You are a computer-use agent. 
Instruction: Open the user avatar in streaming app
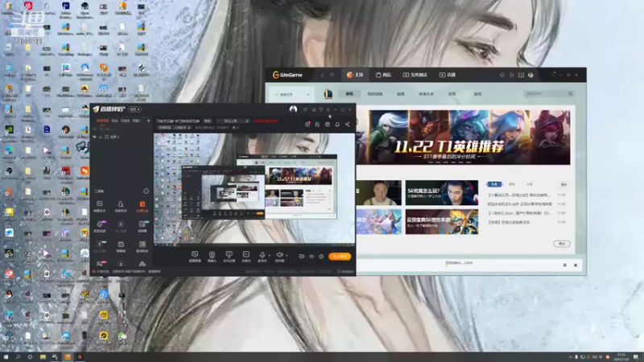[x=293, y=109]
